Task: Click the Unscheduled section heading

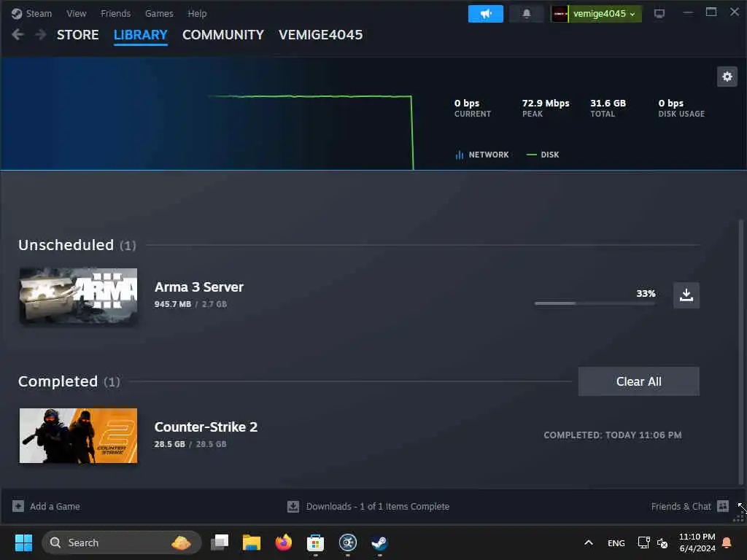Action: click(x=77, y=245)
